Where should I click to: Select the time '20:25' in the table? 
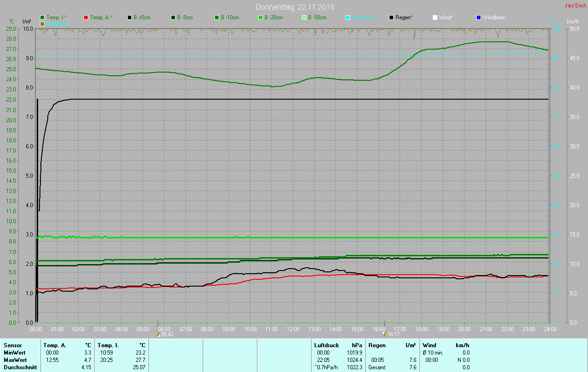pyautogui.click(x=107, y=360)
